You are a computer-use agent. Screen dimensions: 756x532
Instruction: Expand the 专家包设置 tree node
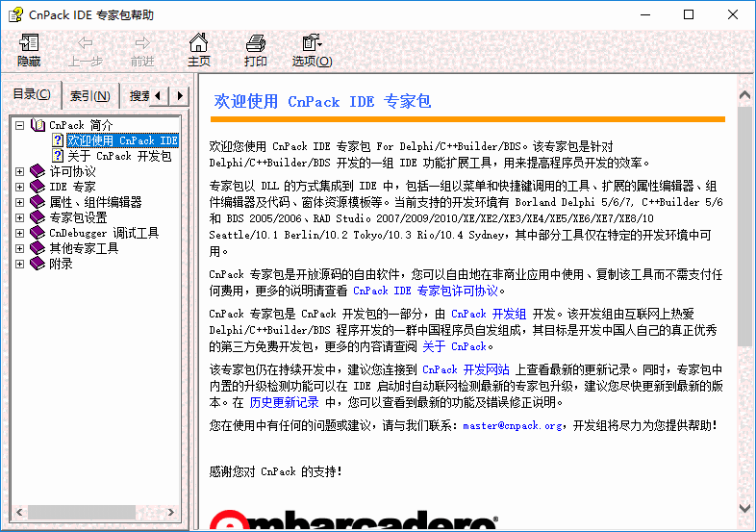19,218
